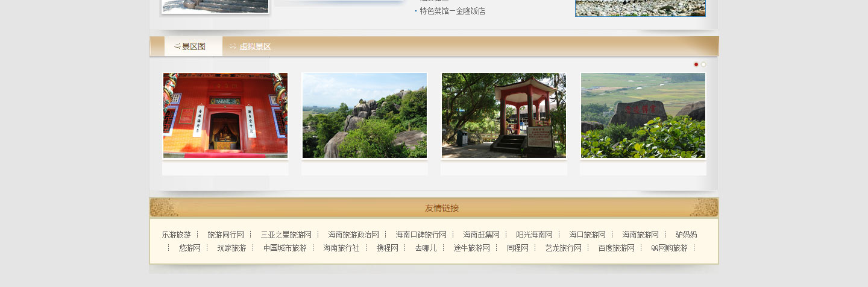Visit the 旅游同行网 link
This screenshot has width=868, height=287.
(x=225, y=235)
